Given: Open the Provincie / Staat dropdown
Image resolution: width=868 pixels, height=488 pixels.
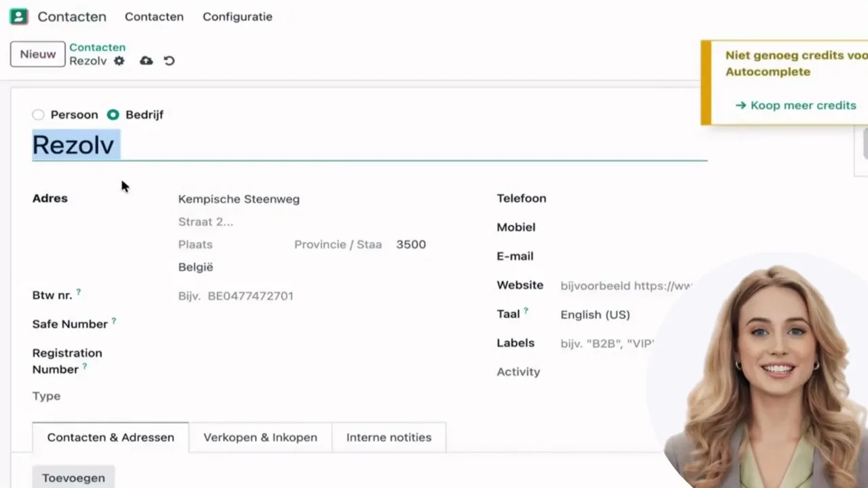Looking at the screenshot, I should (x=338, y=245).
